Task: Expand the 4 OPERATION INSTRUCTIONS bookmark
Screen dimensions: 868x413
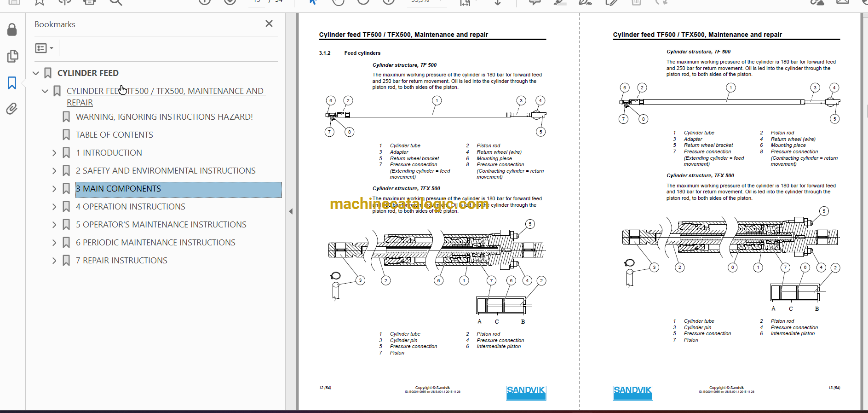Action: coord(54,207)
